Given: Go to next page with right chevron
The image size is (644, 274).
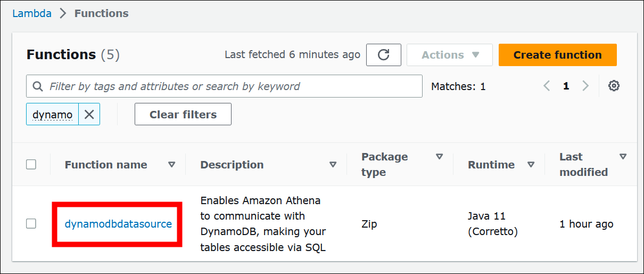Looking at the screenshot, I should [x=585, y=86].
